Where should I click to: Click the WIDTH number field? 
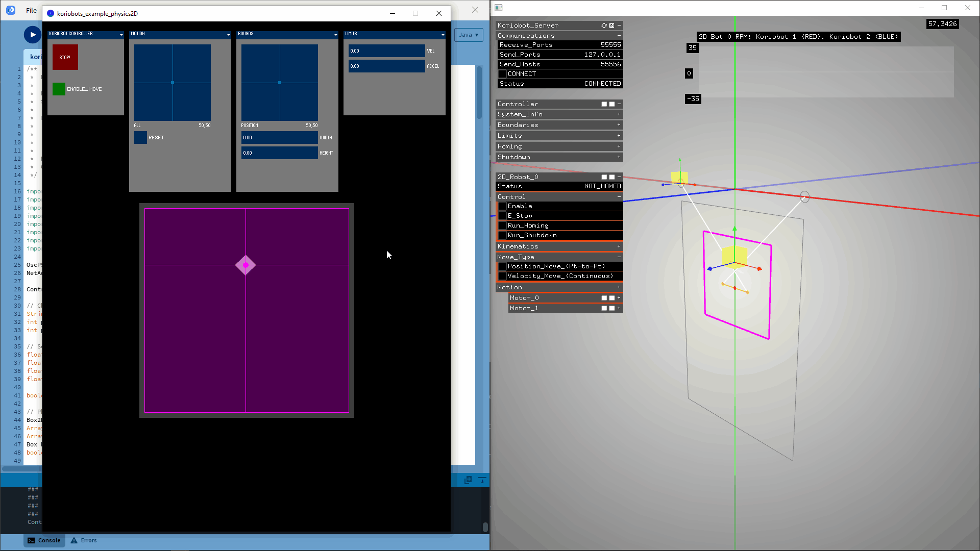point(280,138)
